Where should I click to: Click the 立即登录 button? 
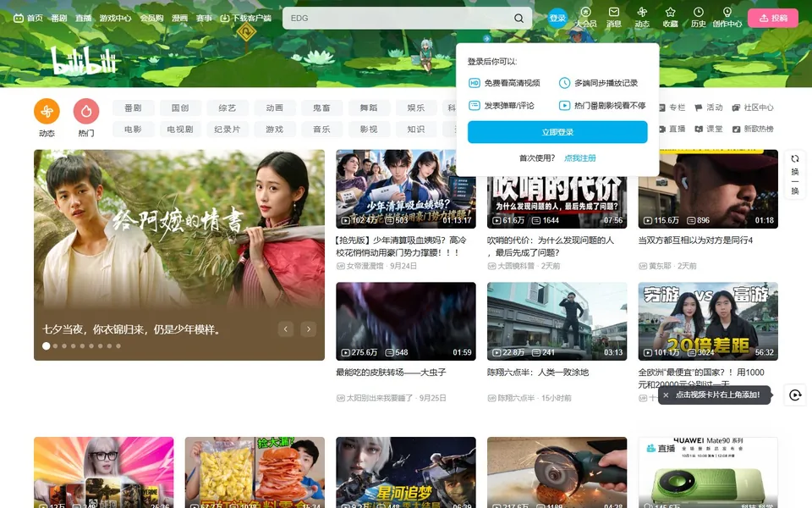[x=557, y=132]
